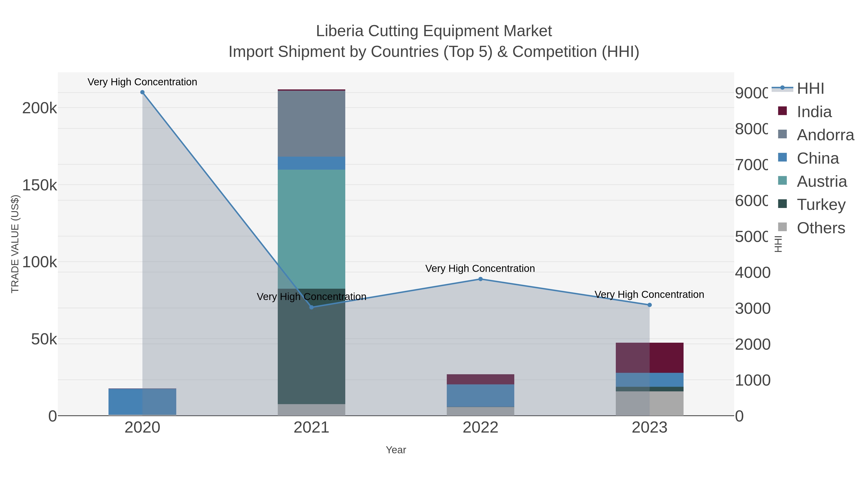Click the 2021 Very High Concentration annotation

pos(311,297)
